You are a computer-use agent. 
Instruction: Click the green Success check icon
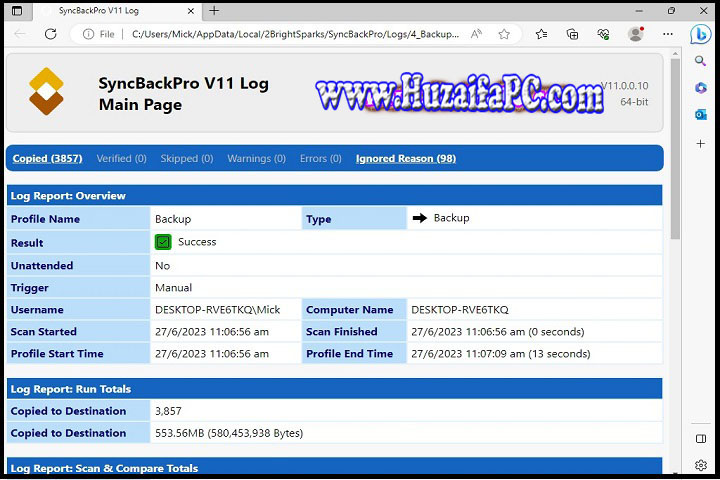point(163,242)
